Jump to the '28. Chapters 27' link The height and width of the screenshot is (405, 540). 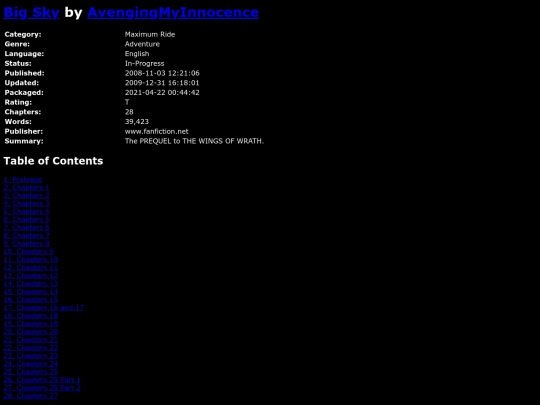(x=31, y=396)
